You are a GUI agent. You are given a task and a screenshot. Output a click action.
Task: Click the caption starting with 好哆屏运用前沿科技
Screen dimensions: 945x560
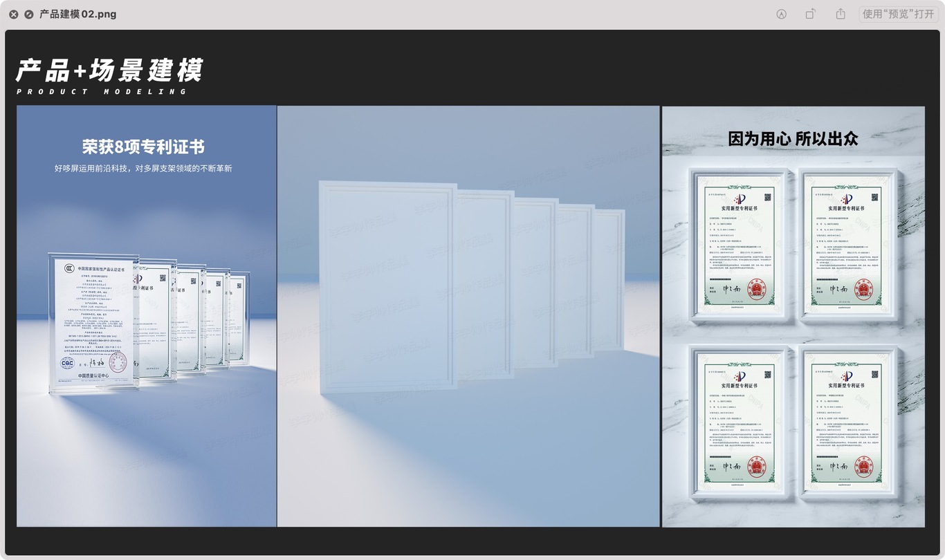(143, 168)
